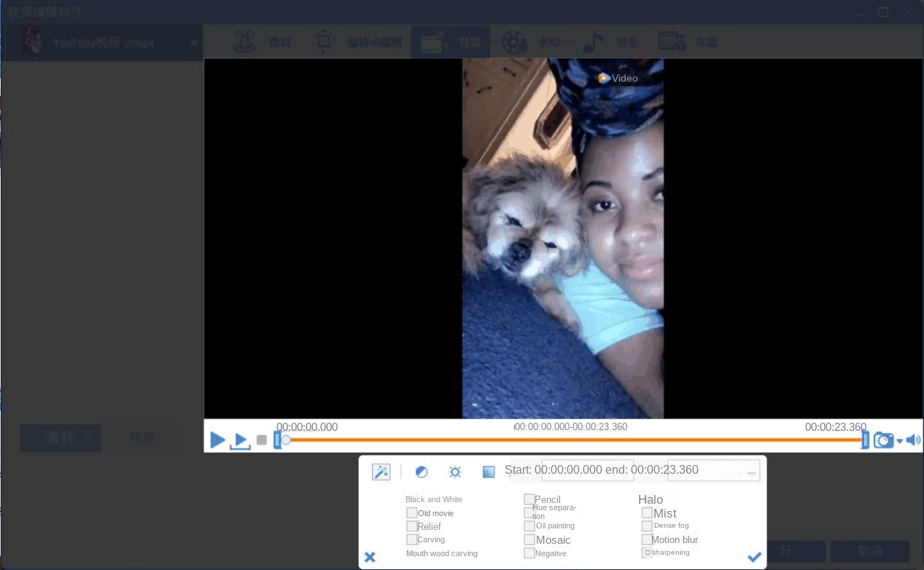924x570 pixels.
Task: Click the orange timeline playback track
Action: click(569, 440)
